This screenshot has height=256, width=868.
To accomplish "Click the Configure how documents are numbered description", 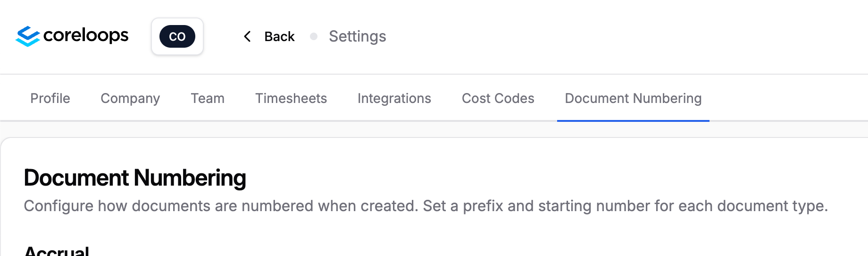I will (x=426, y=206).
